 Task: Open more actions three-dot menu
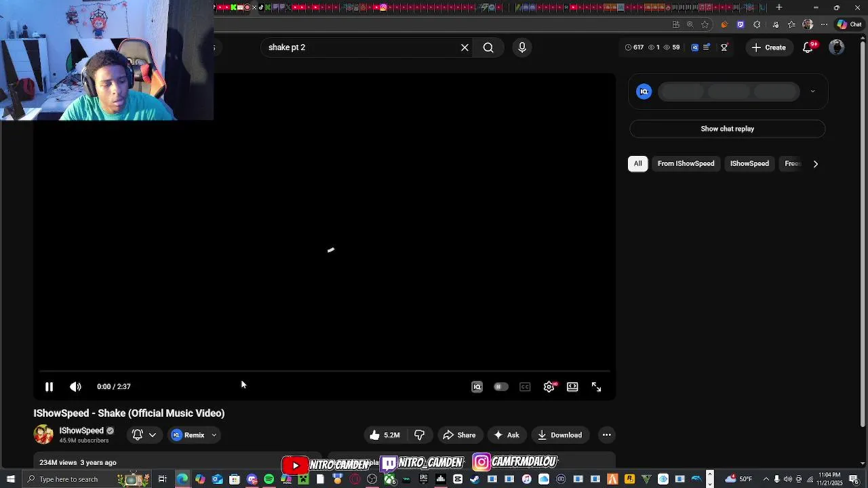tap(607, 435)
